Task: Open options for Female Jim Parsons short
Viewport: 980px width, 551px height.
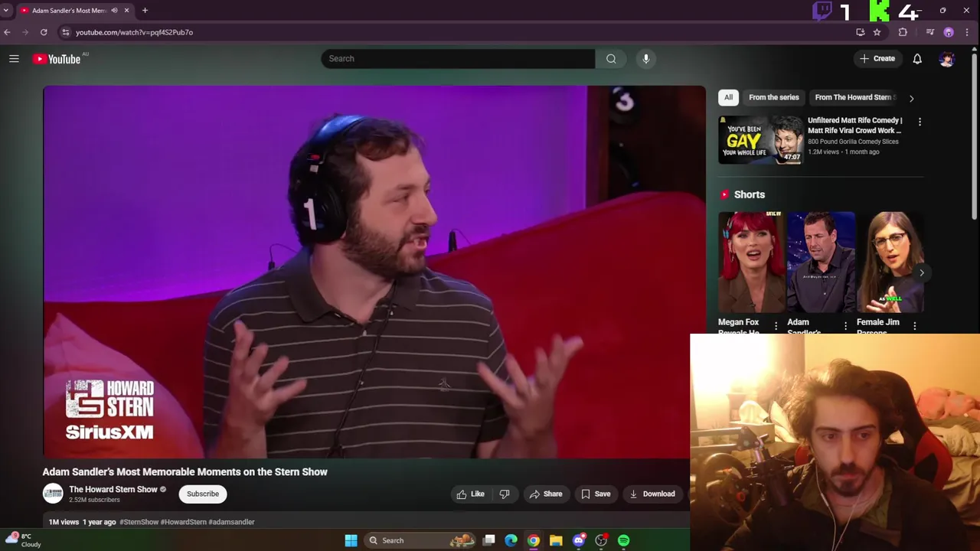Action: pos(914,326)
